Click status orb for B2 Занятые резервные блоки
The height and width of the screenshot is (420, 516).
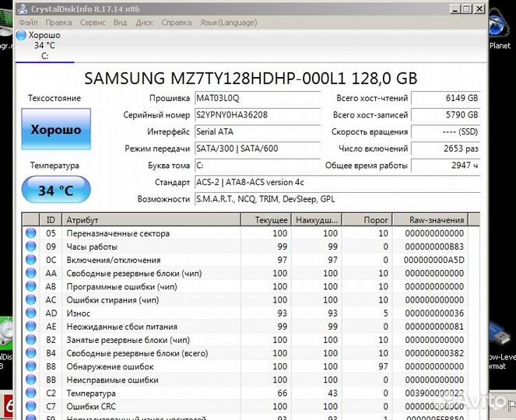(31, 339)
